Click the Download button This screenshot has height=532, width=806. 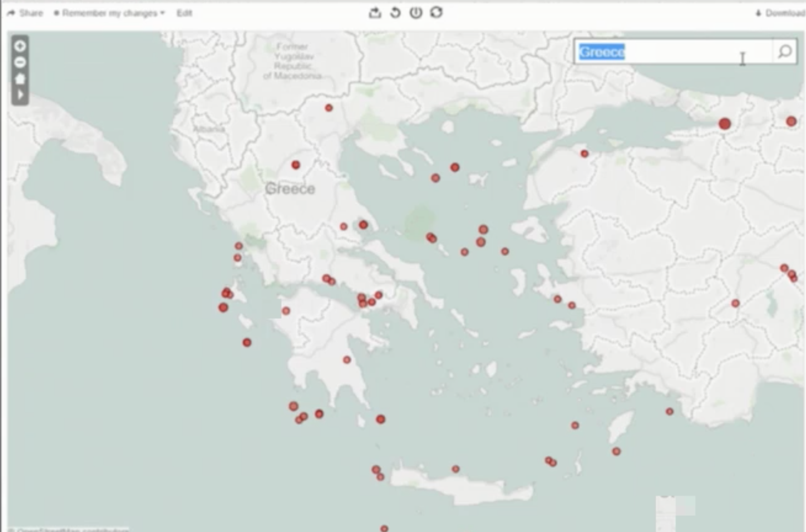click(x=780, y=13)
